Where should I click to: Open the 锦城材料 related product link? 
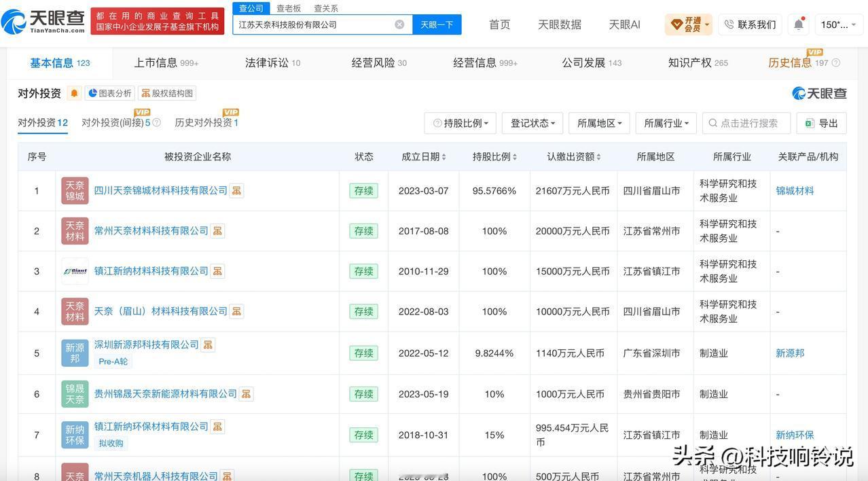point(795,191)
